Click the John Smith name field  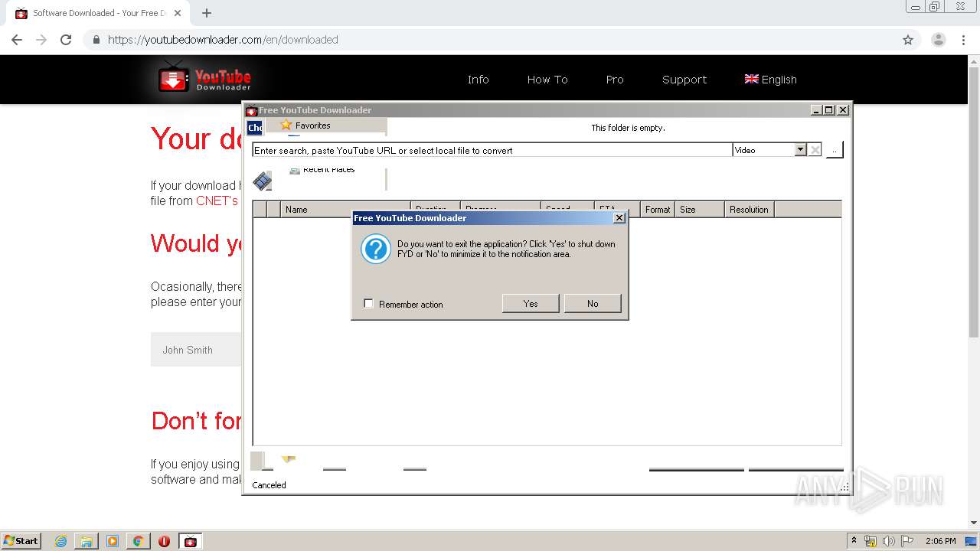coord(196,350)
